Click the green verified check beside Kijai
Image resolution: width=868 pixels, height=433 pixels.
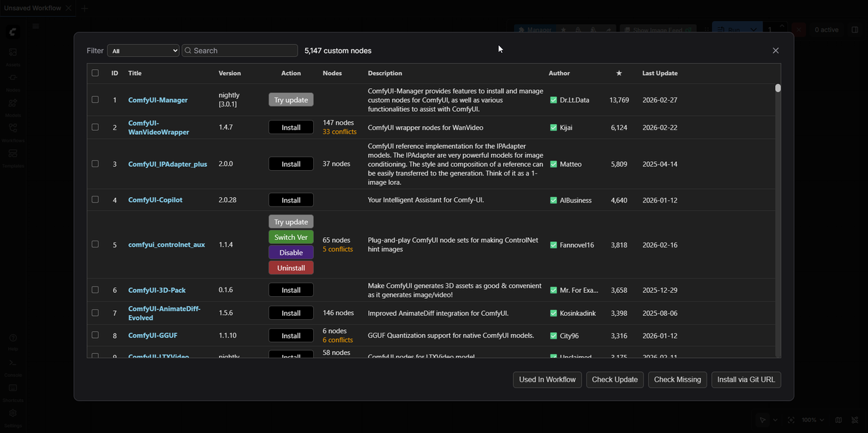click(553, 127)
